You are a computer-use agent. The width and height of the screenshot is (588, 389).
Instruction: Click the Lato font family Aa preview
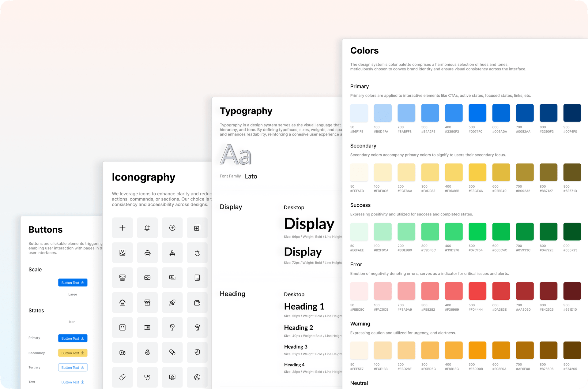[236, 155]
